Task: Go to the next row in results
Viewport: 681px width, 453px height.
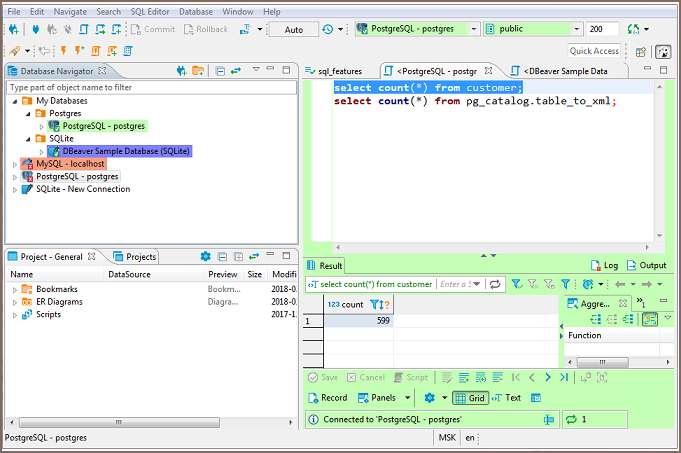Action: [548, 377]
